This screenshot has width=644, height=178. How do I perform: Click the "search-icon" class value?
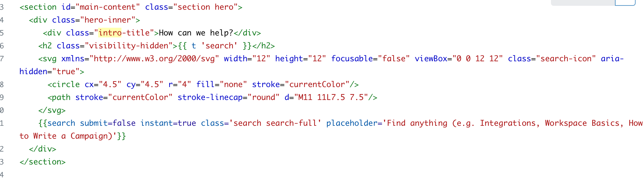pyautogui.click(x=566, y=59)
